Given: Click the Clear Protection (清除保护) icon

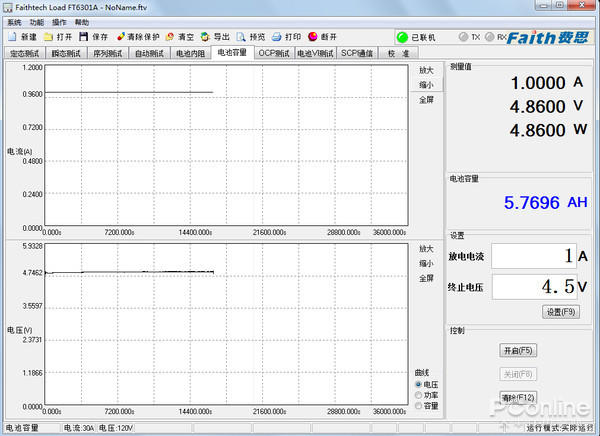Looking at the screenshot, I should pyautogui.click(x=120, y=37).
